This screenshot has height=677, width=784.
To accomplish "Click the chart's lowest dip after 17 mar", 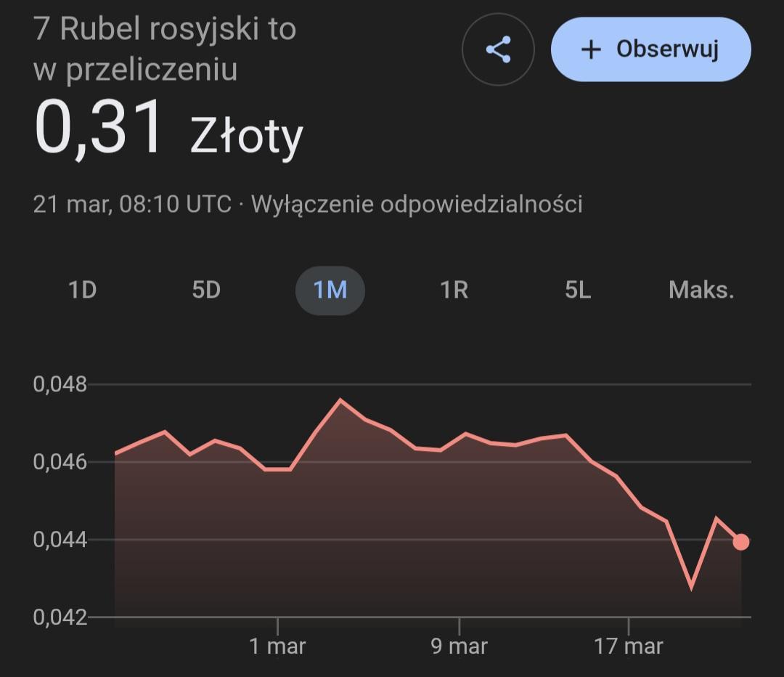I will (691, 587).
